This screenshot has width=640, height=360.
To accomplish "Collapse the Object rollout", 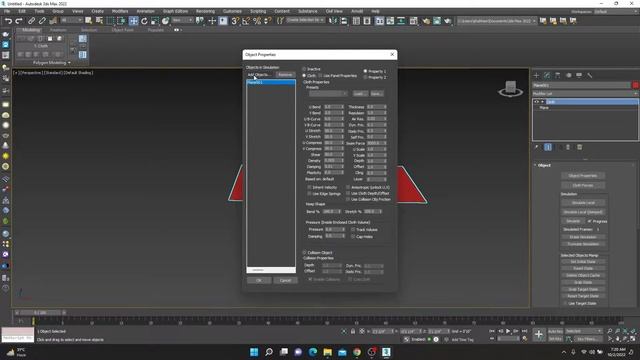I will [544, 165].
